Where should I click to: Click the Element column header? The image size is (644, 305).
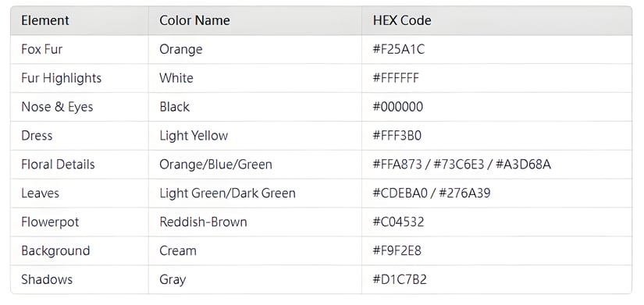[x=45, y=20]
